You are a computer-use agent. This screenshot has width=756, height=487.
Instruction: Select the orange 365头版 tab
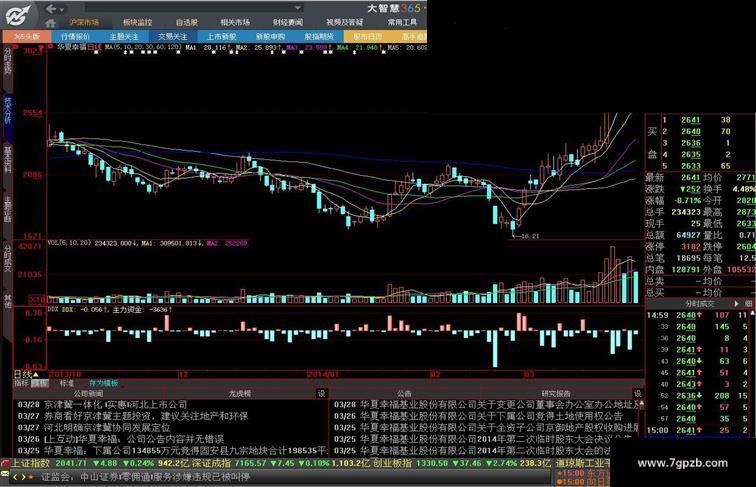coord(27,37)
